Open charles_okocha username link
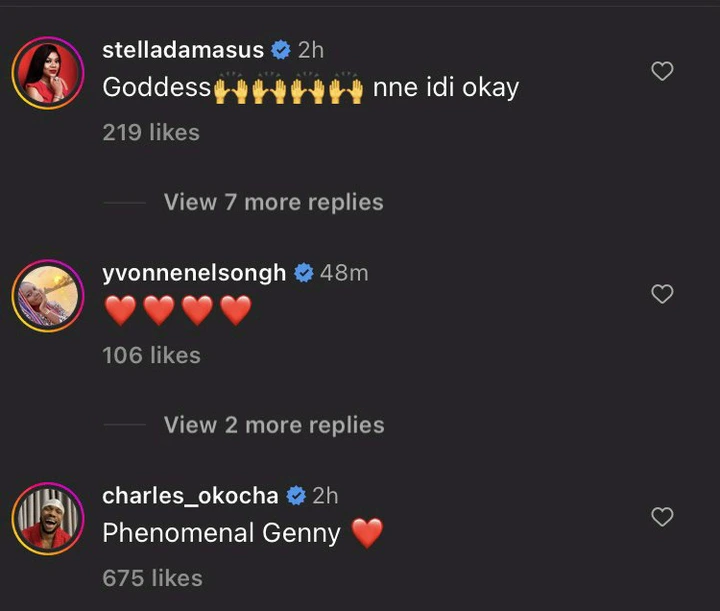The height and width of the screenshot is (611, 720). coord(190,496)
